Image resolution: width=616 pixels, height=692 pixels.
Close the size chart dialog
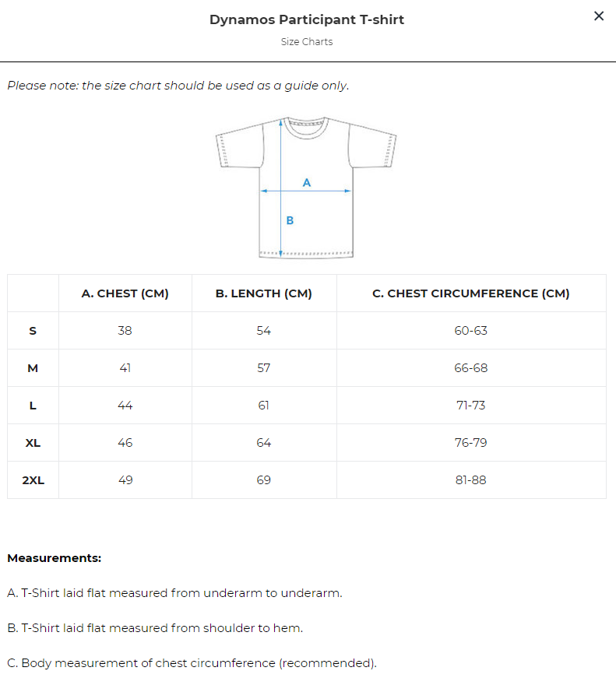pyautogui.click(x=598, y=16)
